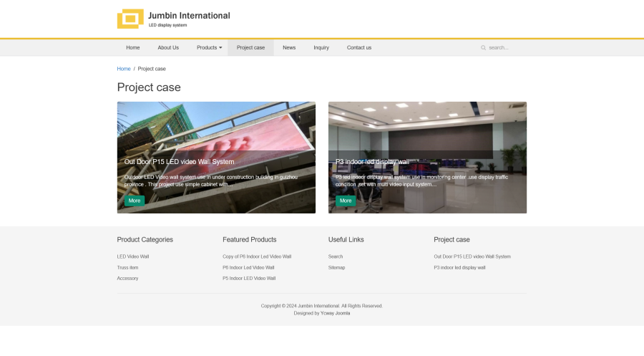Open P3 indoor led display wall title
Image resolution: width=644 pixels, height=356 pixels.
click(372, 162)
